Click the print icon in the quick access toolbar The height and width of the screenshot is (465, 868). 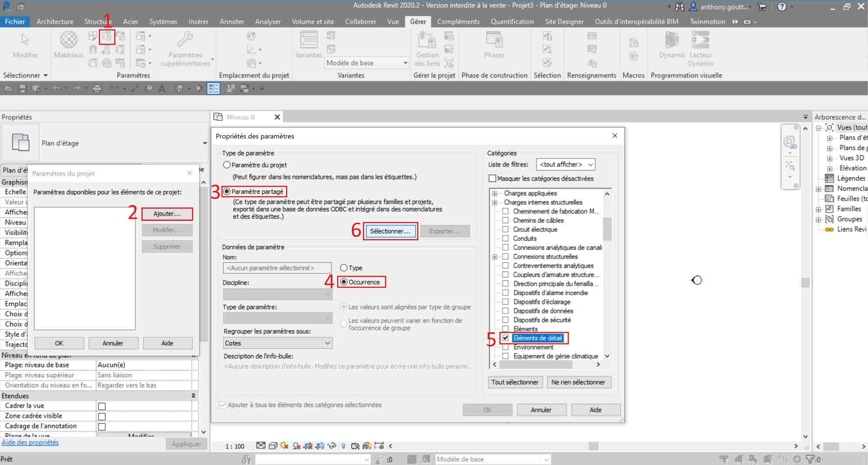[97, 89]
